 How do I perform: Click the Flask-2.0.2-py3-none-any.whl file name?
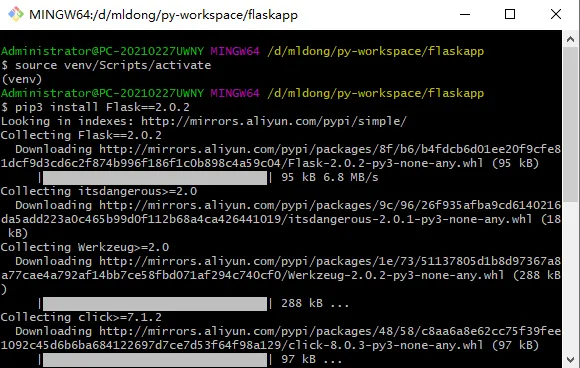(385, 163)
